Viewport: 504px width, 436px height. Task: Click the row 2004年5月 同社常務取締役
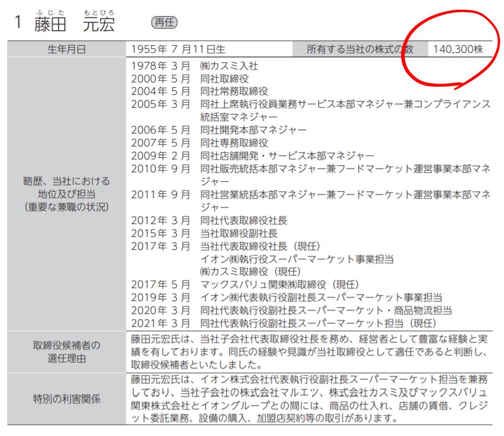(199, 92)
